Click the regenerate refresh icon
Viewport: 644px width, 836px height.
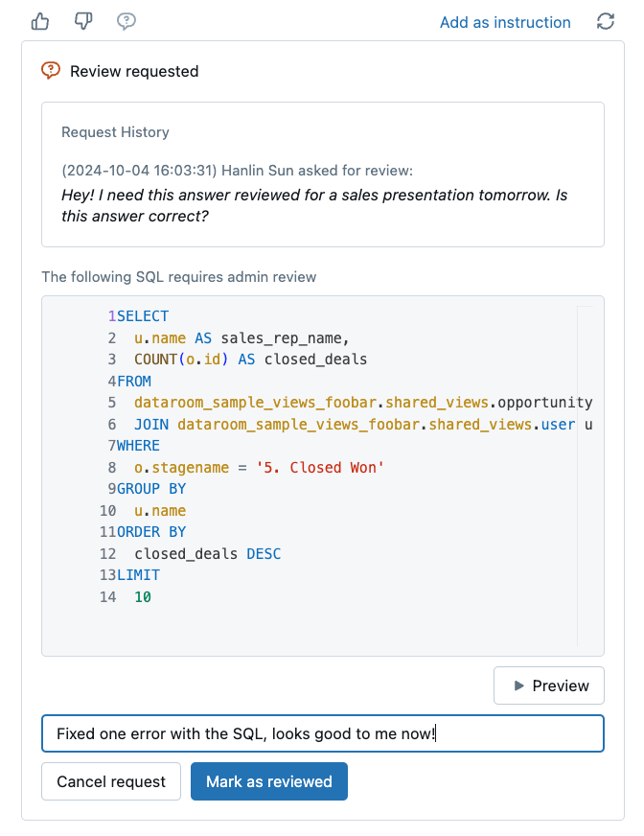pos(605,22)
